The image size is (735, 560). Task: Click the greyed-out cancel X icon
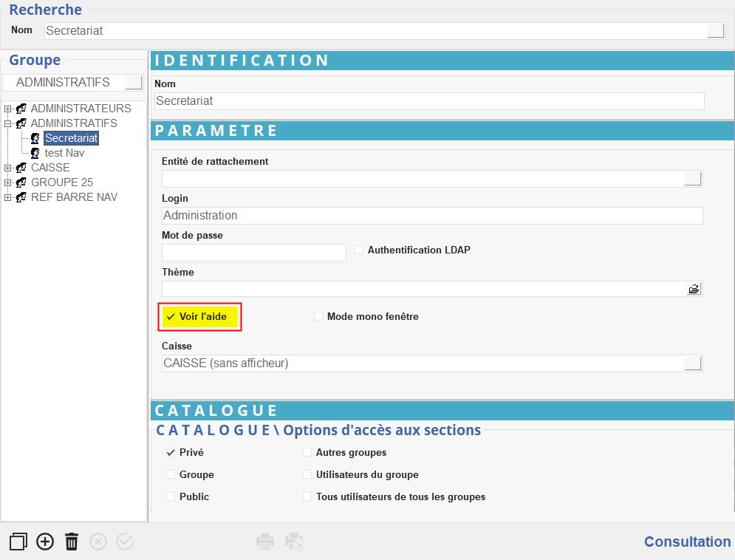(x=98, y=542)
